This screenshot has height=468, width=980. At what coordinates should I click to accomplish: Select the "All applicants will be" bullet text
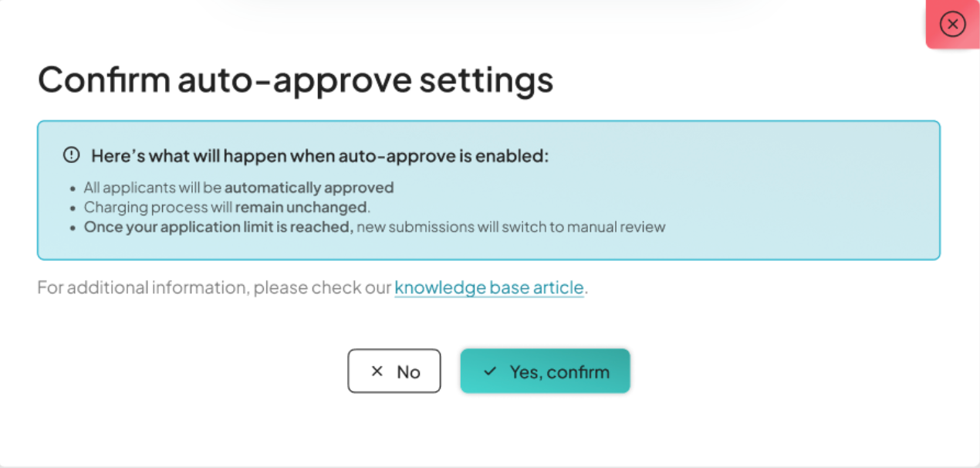pyautogui.click(x=153, y=188)
